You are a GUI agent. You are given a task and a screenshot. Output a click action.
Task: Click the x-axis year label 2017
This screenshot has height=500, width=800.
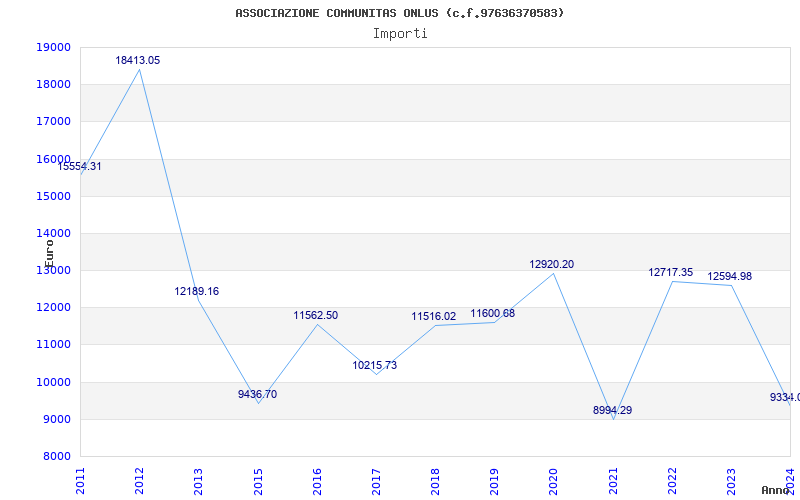point(376,481)
